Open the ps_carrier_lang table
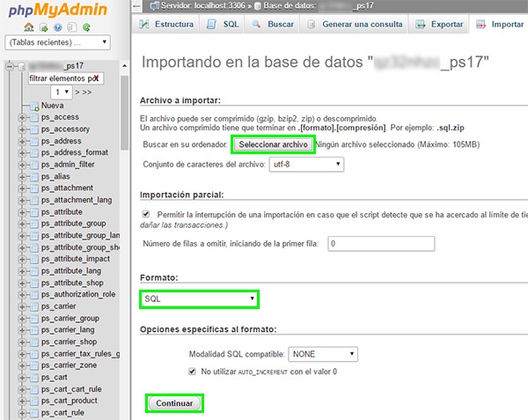528x420 pixels. point(68,330)
